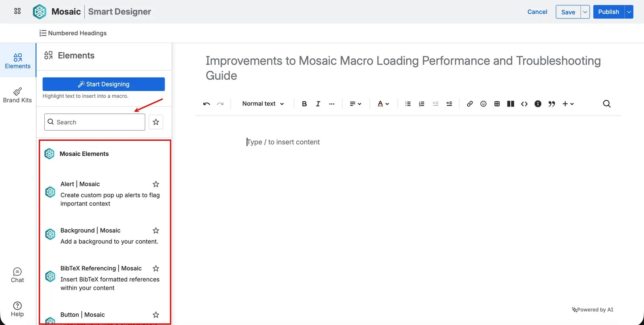Viewport: 644px width, 325px height.
Task: Insert a table
Action: (x=497, y=104)
